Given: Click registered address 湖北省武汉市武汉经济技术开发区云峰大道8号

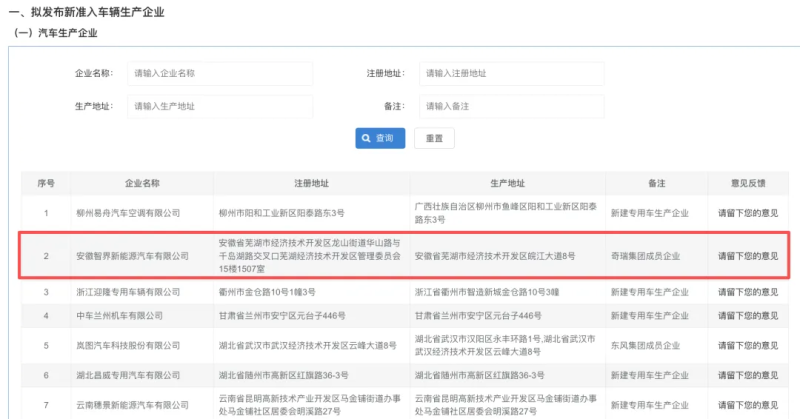Looking at the screenshot, I should (x=308, y=346).
